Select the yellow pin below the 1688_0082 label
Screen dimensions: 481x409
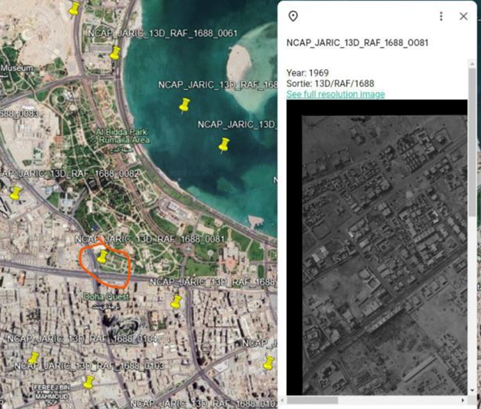15,193
